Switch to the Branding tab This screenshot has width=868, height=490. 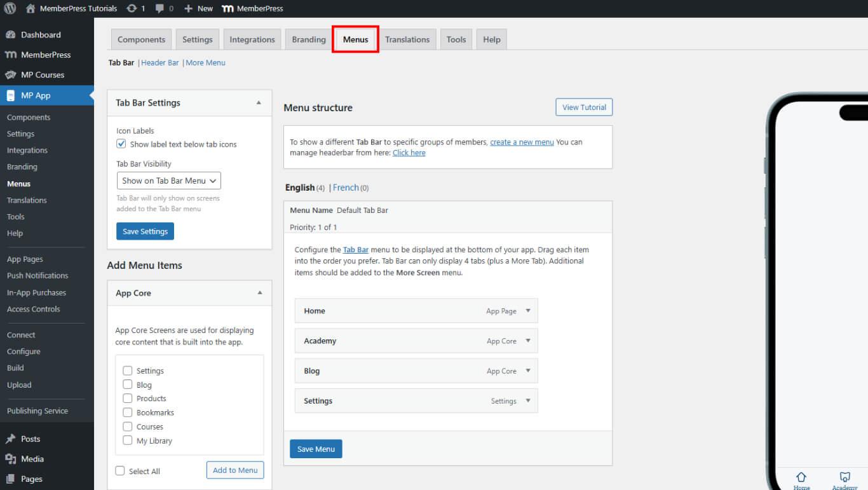pos(309,39)
